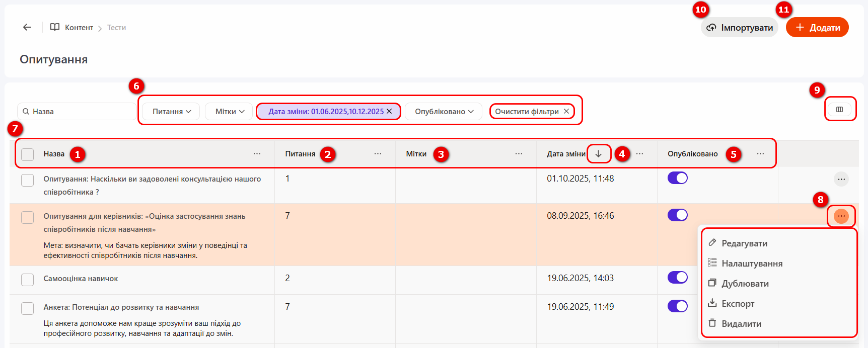
Task: Expand the Питання filter dropdown
Action: coord(171,111)
